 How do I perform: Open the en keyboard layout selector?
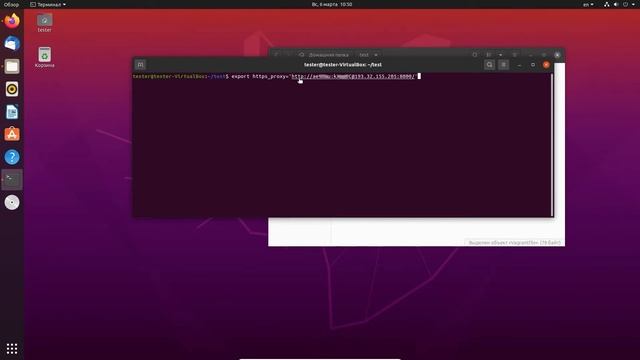coord(588,4)
